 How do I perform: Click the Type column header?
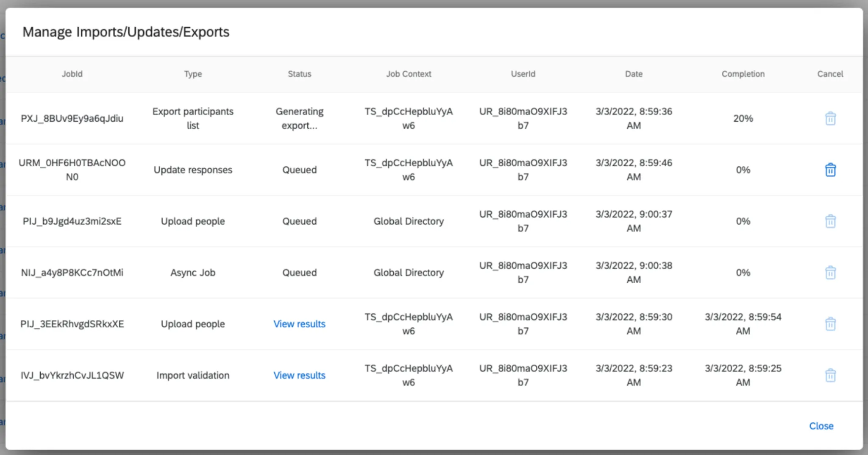(193, 74)
